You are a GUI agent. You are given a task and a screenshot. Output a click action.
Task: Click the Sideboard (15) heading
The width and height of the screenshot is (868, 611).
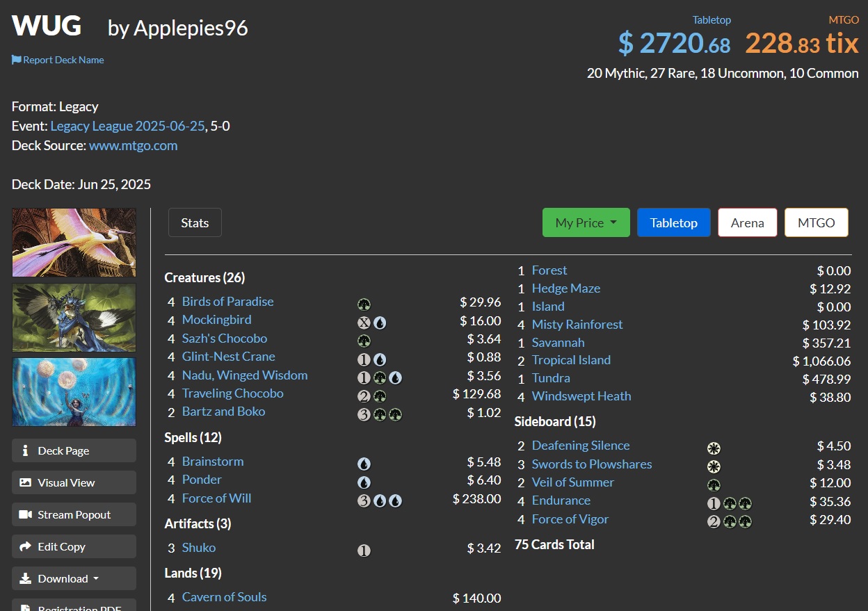click(555, 421)
